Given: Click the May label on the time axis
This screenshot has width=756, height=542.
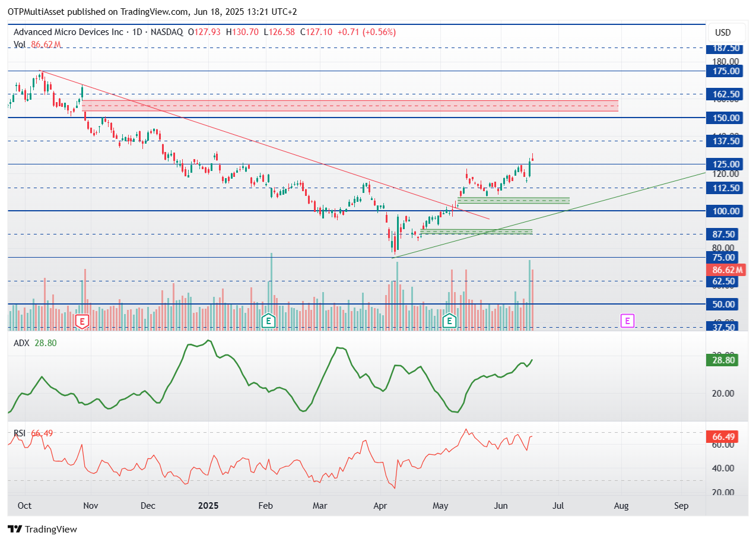Looking at the screenshot, I should tap(440, 506).
